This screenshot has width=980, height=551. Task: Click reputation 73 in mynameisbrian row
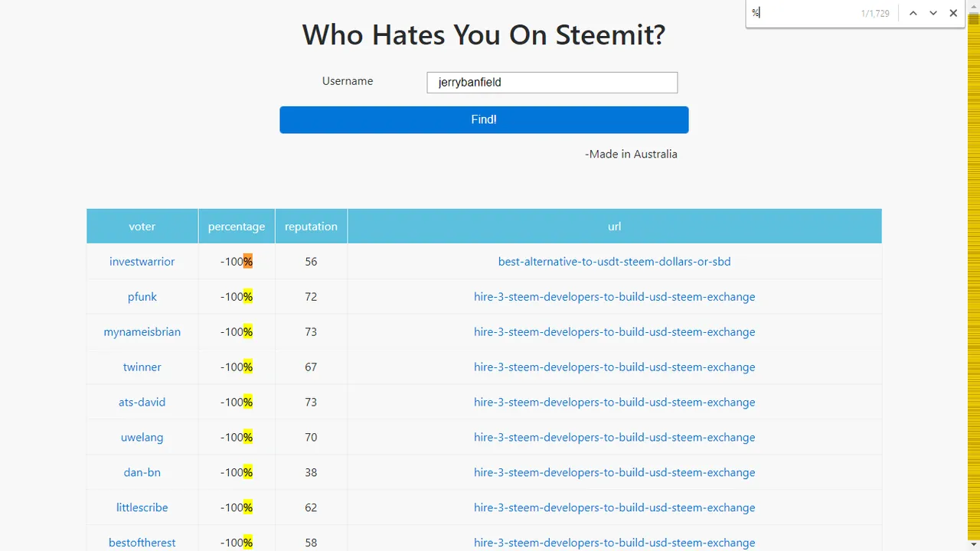coord(311,332)
